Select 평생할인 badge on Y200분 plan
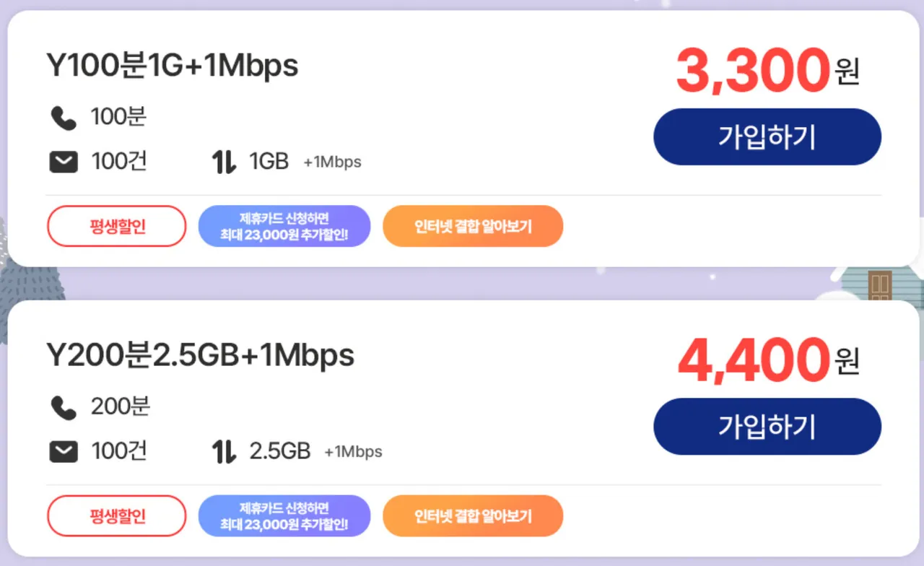 (x=117, y=515)
